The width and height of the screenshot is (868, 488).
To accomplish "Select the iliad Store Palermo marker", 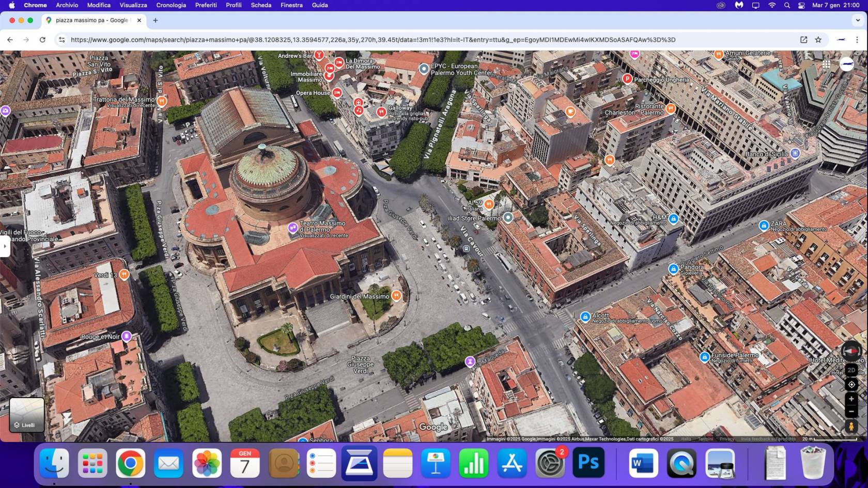I will pos(508,217).
